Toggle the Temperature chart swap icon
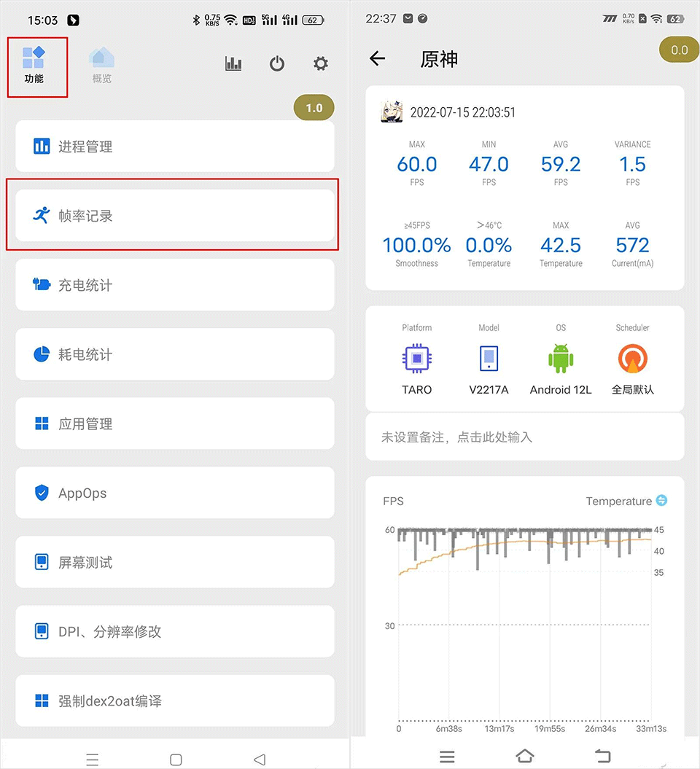Viewport: 700px width, 769px height. [x=661, y=501]
